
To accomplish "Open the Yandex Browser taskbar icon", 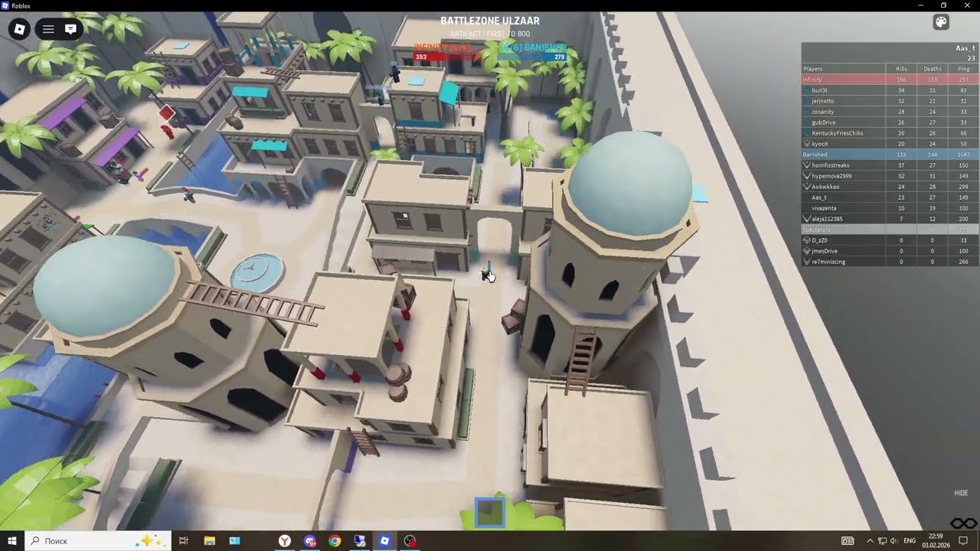I will [285, 541].
